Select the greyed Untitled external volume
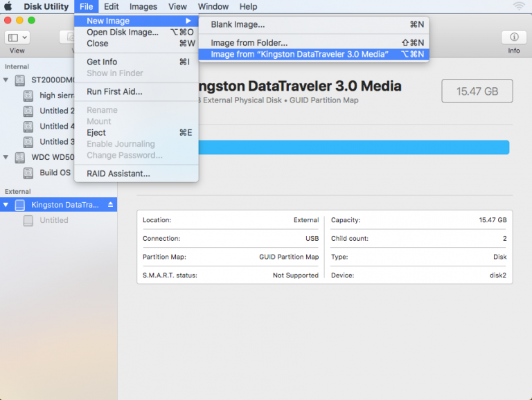Image resolution: width=532 pixels, height=400 pixels. point(58,220)
